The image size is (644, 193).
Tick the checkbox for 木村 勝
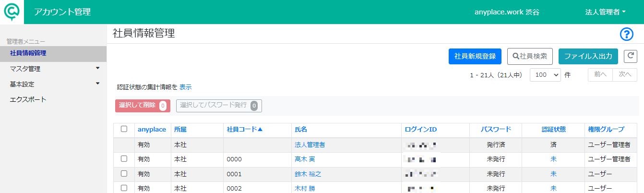pyautogui.click(x=124, y=188)
